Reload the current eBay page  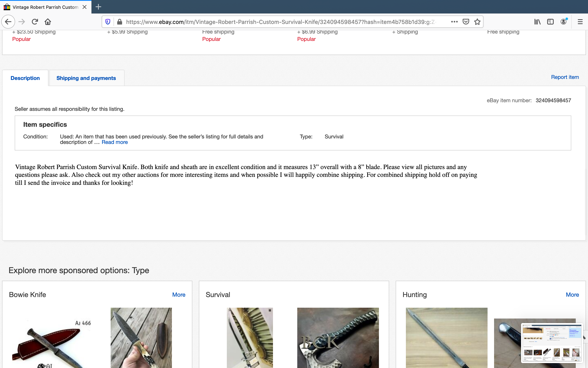(35, 22)
